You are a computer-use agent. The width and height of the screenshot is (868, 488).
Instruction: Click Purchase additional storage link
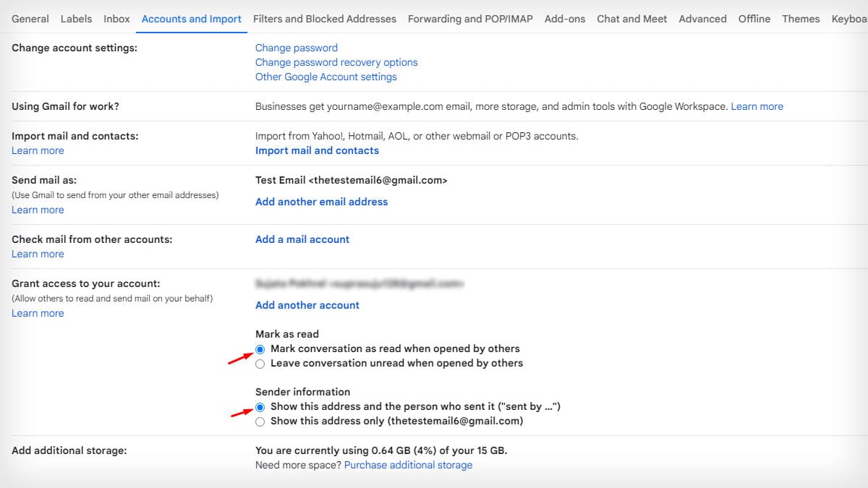(x=408, y=465)
